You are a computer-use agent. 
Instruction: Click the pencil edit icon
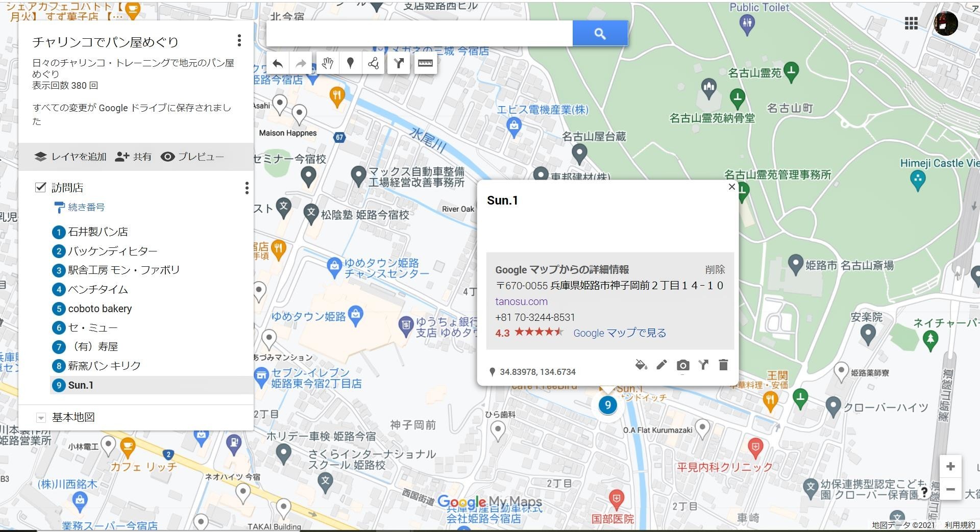[661, 365]
